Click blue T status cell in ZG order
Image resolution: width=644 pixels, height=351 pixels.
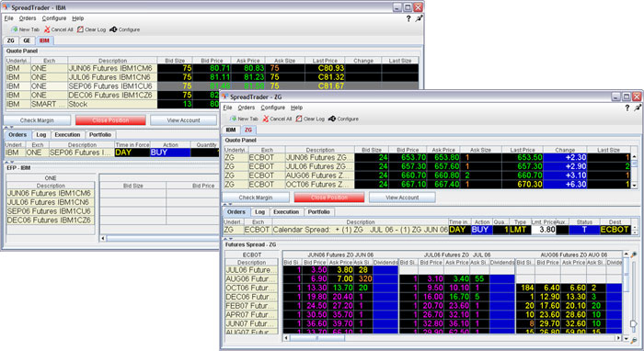[x=584, y=230]
